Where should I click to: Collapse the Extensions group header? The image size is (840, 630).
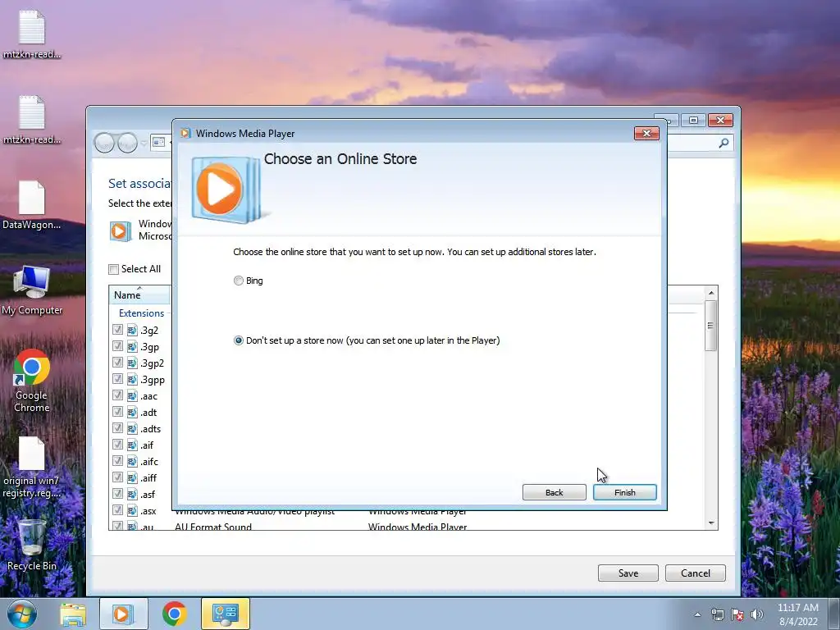[141, 313]
